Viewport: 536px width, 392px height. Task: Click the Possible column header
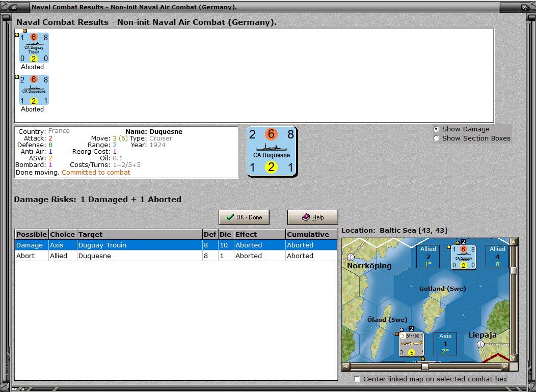click(32, 234)
